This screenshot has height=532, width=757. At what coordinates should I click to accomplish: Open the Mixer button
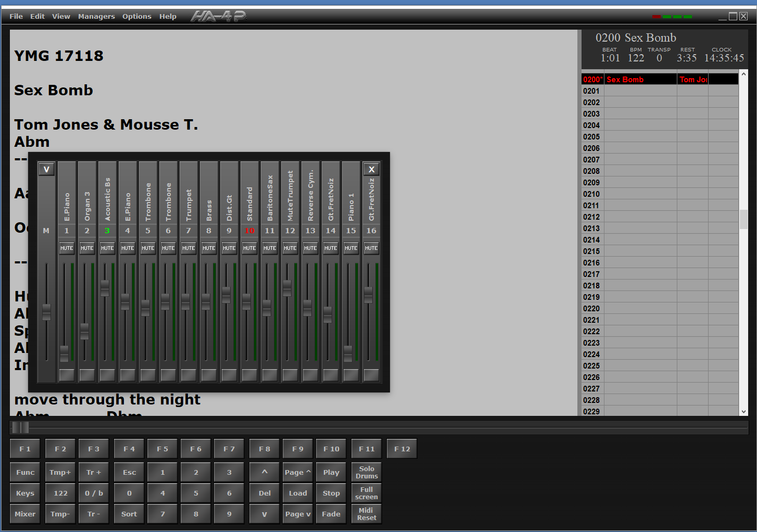(x=25, y=514)
